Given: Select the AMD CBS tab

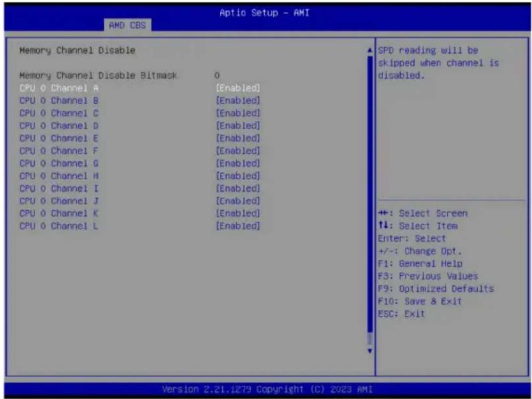Looking at the screenshot, I should point(128,25).
